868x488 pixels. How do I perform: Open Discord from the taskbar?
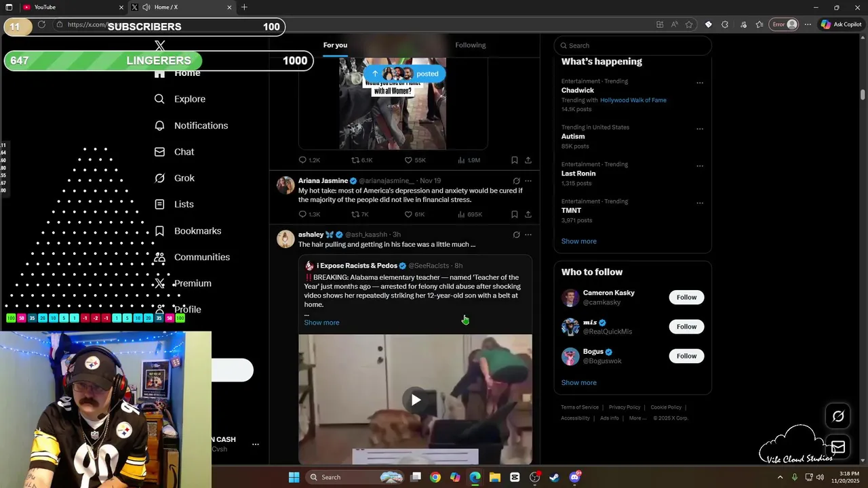(574, 477)
